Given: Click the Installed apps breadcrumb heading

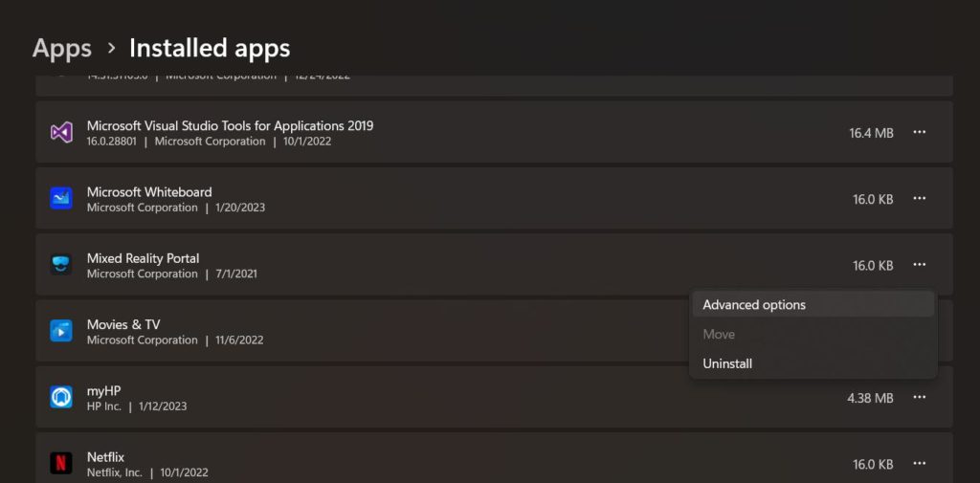Looking at the screenshot, I should pos(210,48).
